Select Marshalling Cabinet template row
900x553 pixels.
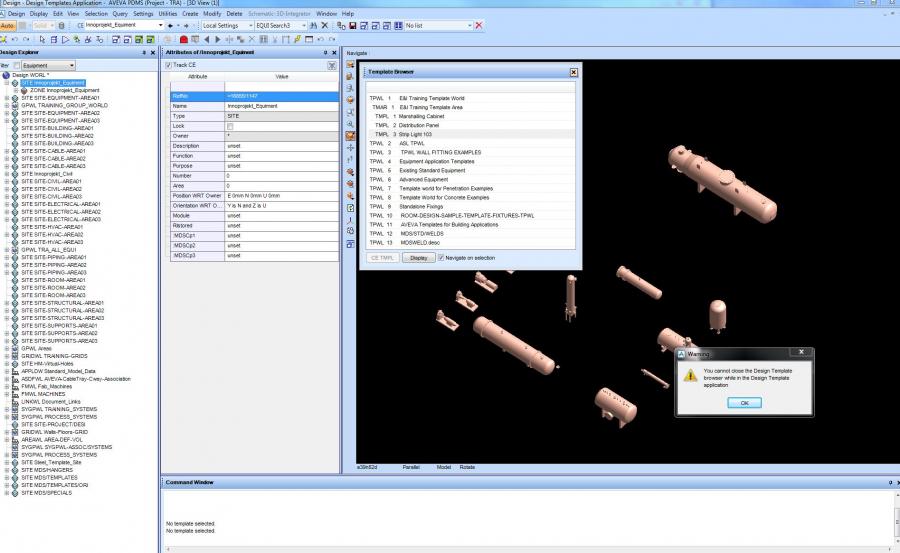470,117
